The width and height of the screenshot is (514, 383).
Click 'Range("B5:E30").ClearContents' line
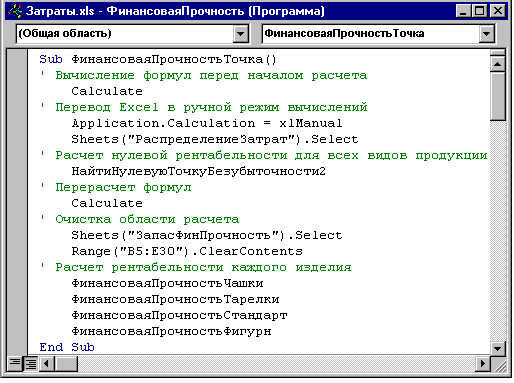click(x=187, y=251)
